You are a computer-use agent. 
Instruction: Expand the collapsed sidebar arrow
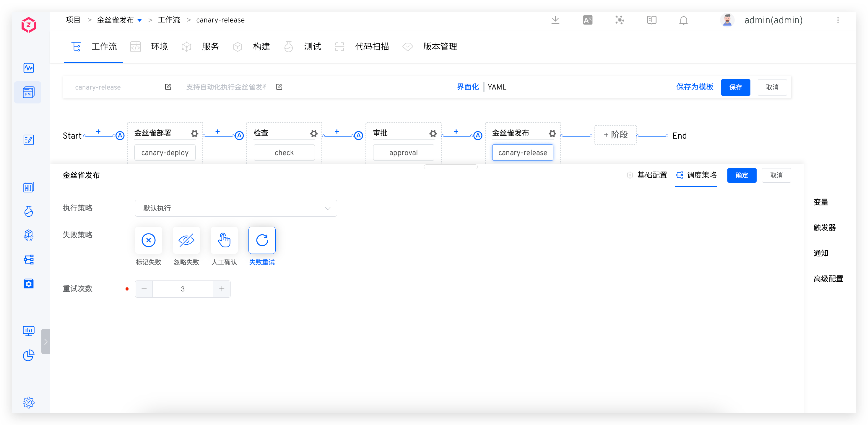click(46, 341)
